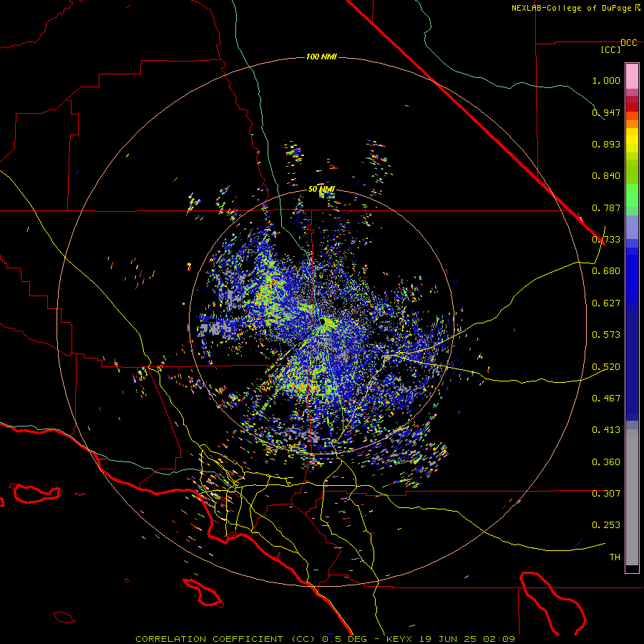Image resolution: width=644 pixels, height=644 pixels.
Task: Pick the gray segment of the color bar
Action: [632, 501]
